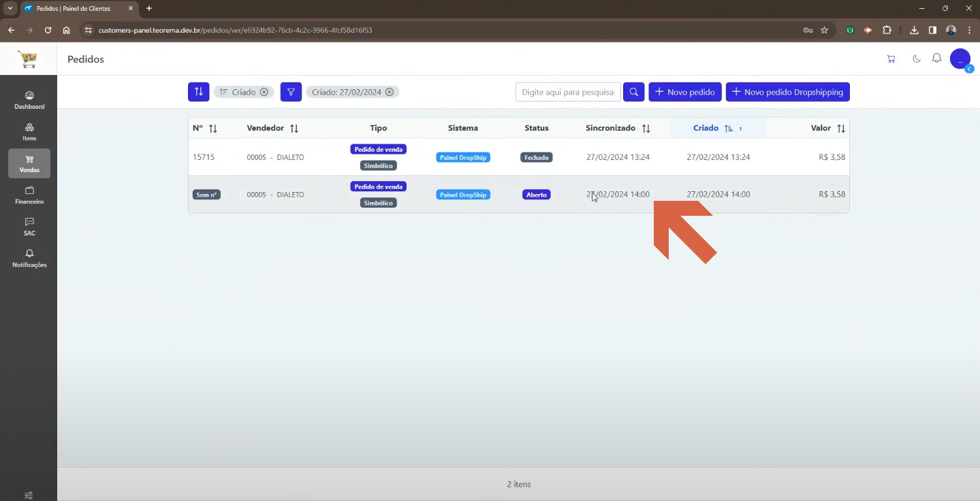Image resolution: width=980 pixels, height=501 pixels.
Task: Click the 2 itens footer count
Action: coord(519,485)
